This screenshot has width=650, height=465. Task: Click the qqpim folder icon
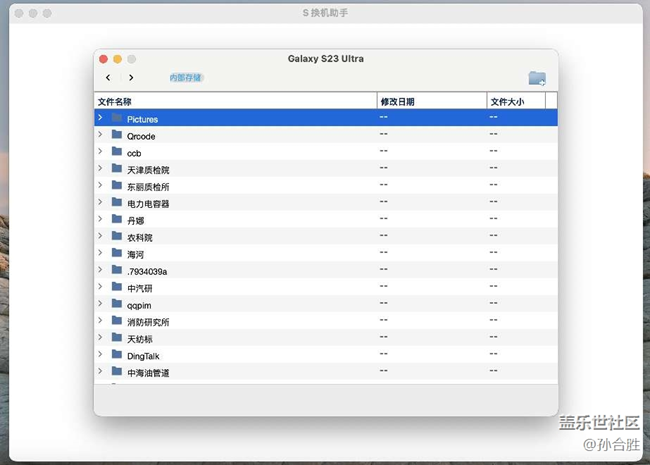click(117, 304)
